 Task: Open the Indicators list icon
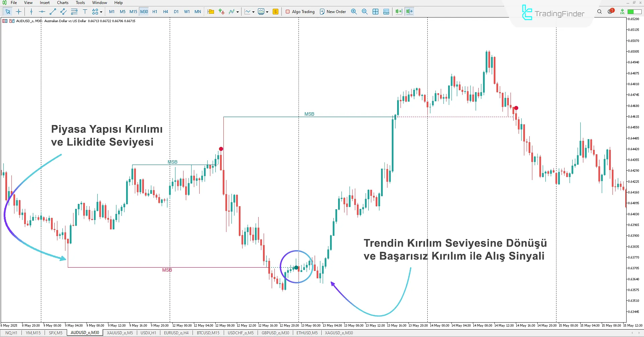(x=232, y=11)
